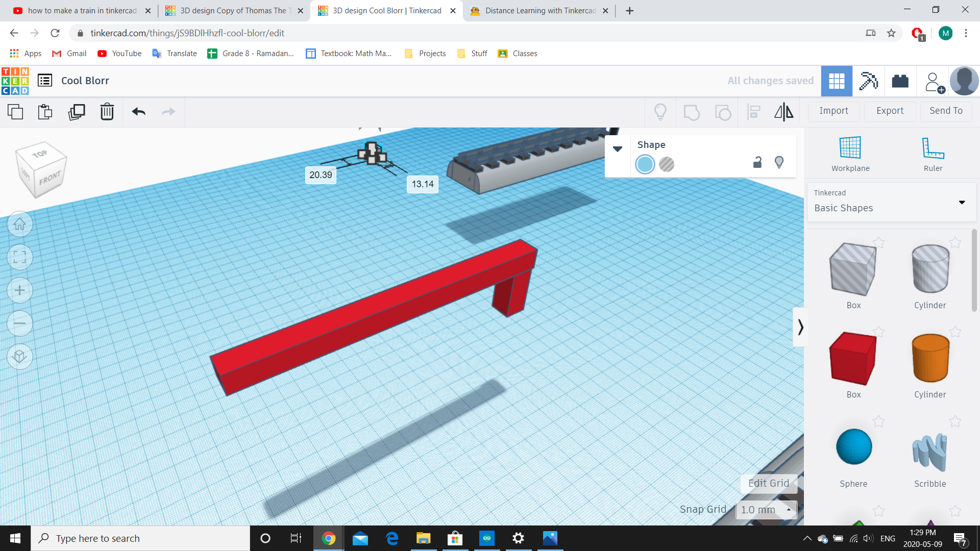Select the Ruler tool
The width and height of the screenshot is (980, 551).
coord(933,154)
